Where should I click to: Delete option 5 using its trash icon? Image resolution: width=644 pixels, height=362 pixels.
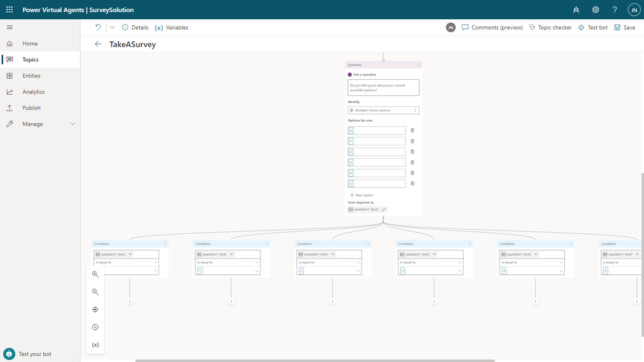[x=413, y=184]
